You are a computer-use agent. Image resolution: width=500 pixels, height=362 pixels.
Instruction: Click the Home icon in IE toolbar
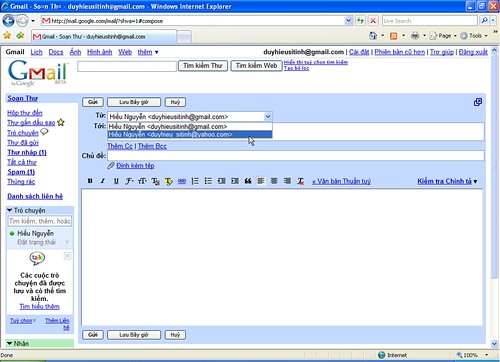click(373, 35)
